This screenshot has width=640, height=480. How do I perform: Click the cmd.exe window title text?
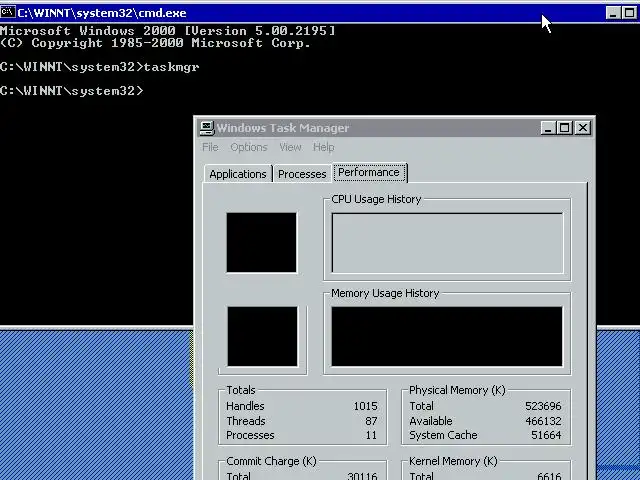102,13
